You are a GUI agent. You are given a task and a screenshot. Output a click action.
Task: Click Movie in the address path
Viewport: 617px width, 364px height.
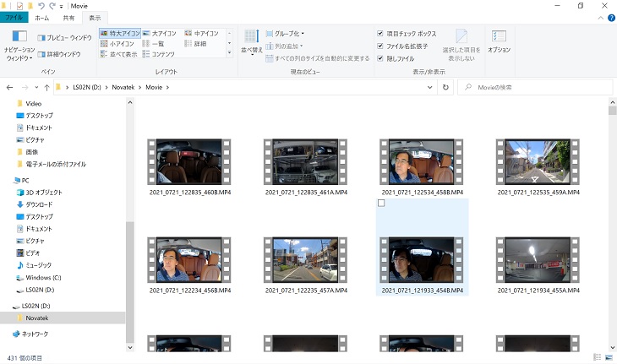pos(154,87)
